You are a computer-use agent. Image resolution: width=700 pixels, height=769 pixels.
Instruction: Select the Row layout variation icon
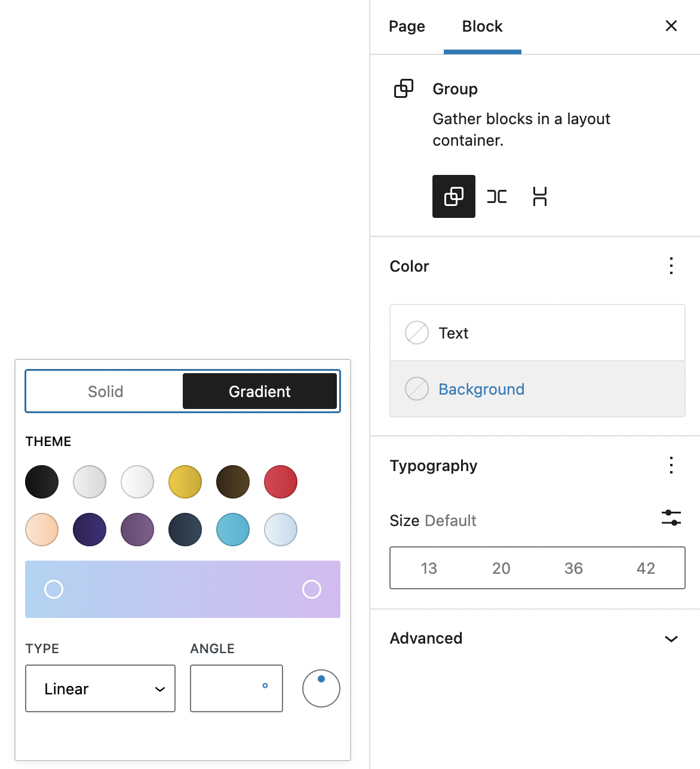[x=496, y=196]
